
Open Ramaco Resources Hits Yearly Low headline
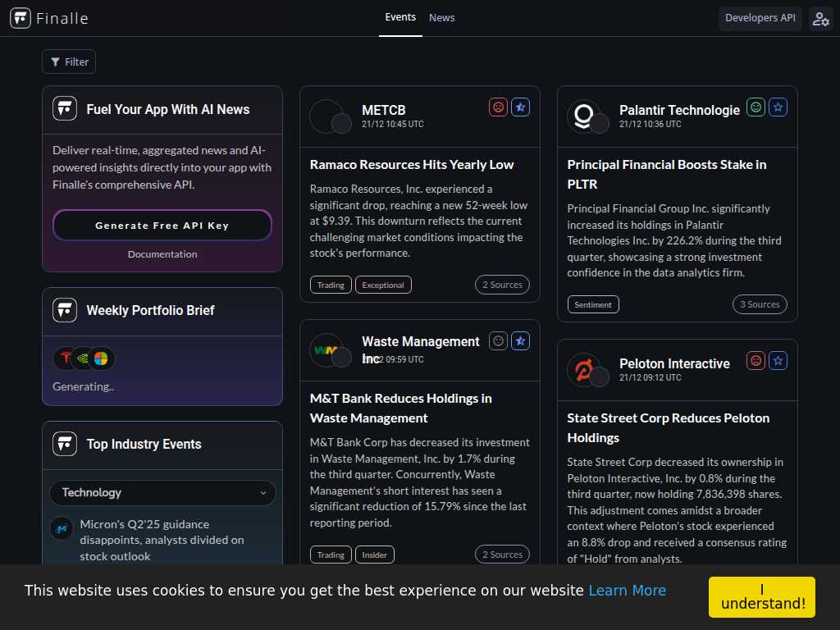coord(412,164)
